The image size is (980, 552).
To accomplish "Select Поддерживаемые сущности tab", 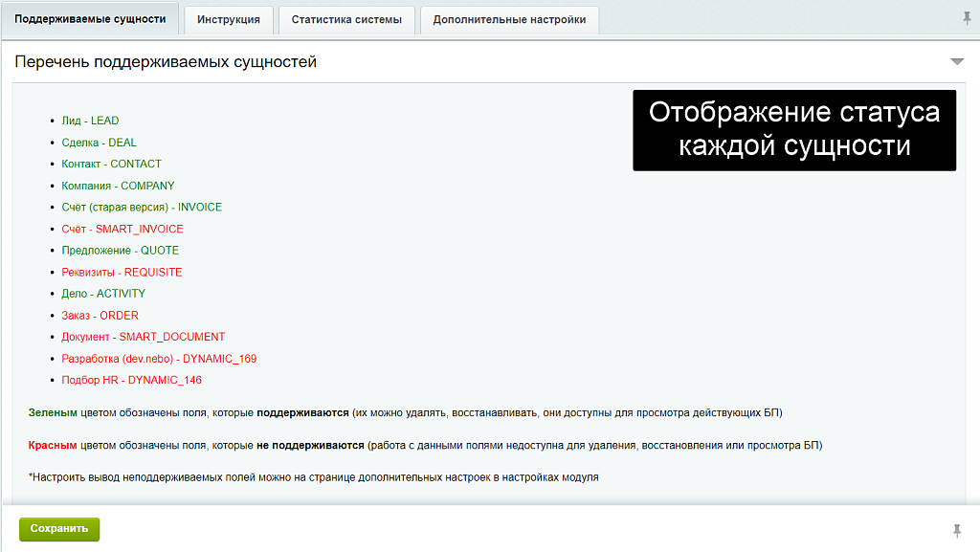I will click(90, 19).
